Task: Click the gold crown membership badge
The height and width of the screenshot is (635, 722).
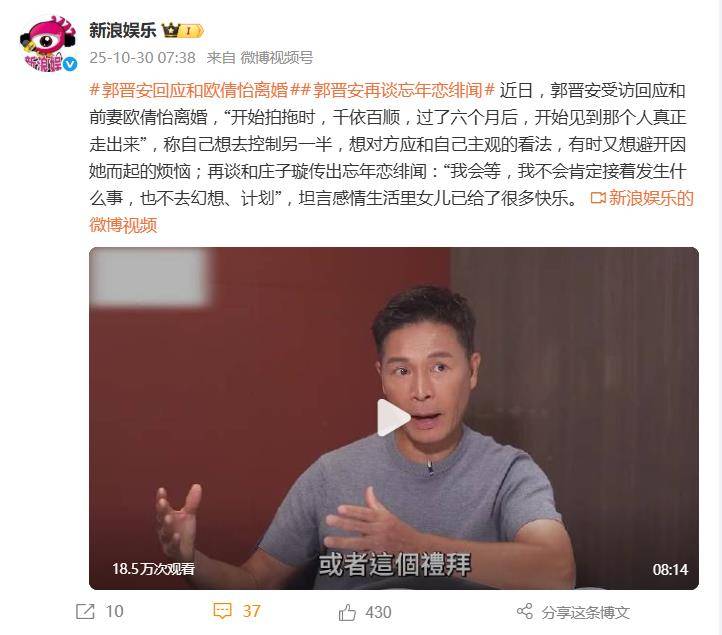Action: click(182, 31)
